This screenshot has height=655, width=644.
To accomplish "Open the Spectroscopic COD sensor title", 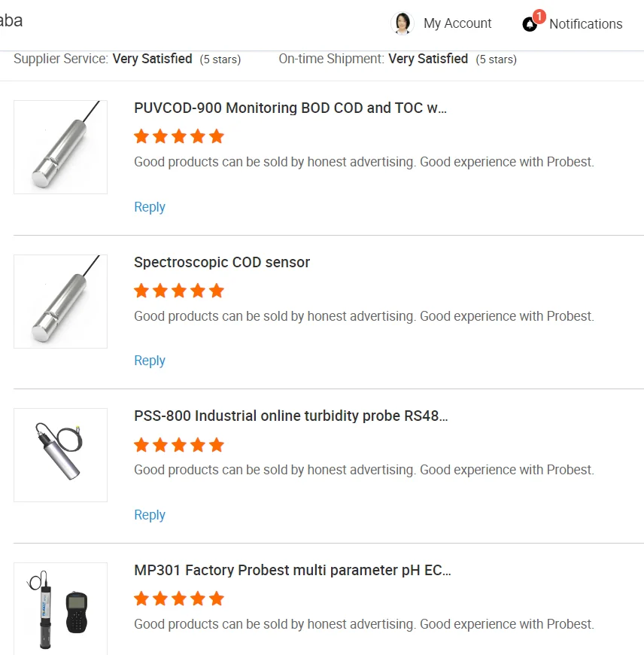I will tap(222, 262).
